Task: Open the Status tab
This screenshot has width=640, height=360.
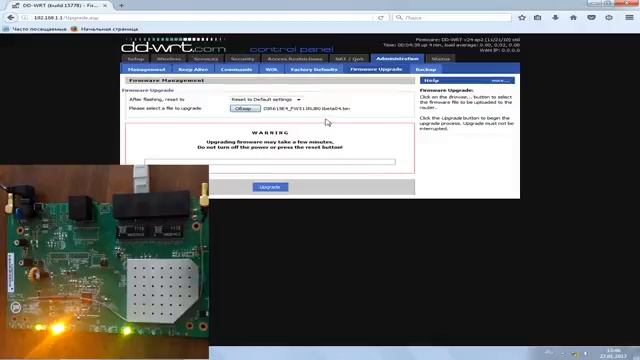Action: click(441, 59)
